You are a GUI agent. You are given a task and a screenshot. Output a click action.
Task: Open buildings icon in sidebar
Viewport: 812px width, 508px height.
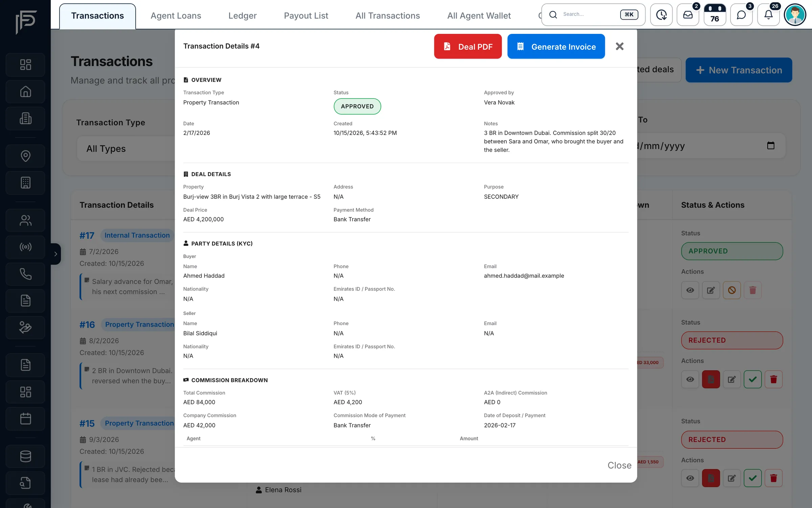[25, 119]
